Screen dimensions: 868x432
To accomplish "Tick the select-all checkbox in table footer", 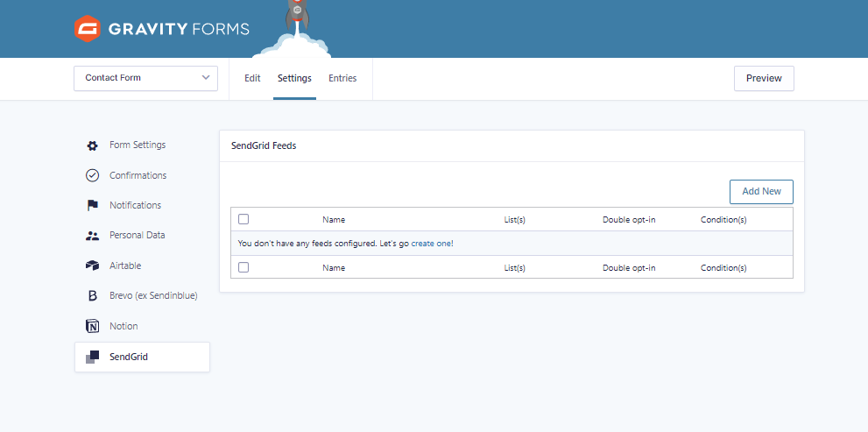I will coord(243,267).
